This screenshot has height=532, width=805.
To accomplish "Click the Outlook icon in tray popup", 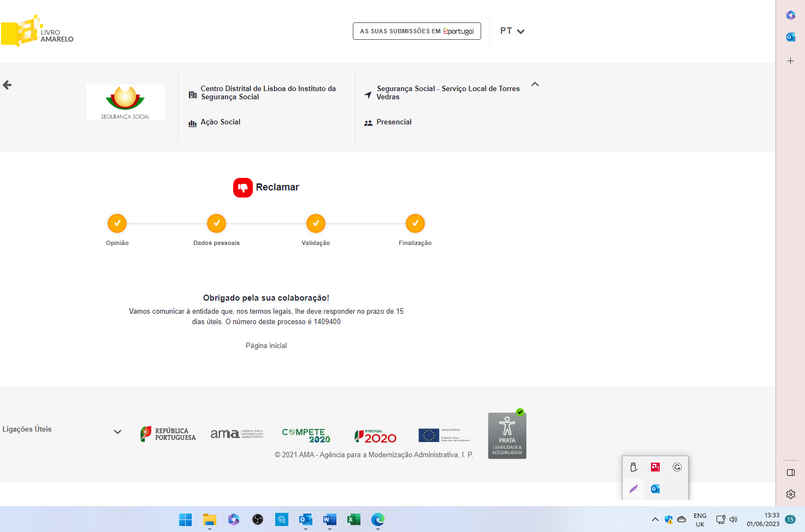I will pyautogui.click(x=655, y=489).
